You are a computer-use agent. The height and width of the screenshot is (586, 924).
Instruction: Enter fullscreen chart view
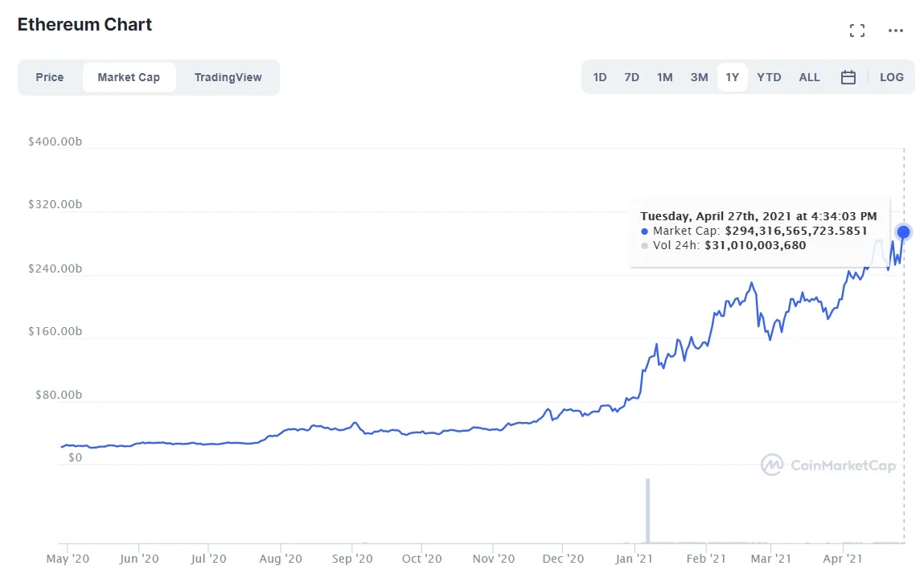(x=857, y=31)
